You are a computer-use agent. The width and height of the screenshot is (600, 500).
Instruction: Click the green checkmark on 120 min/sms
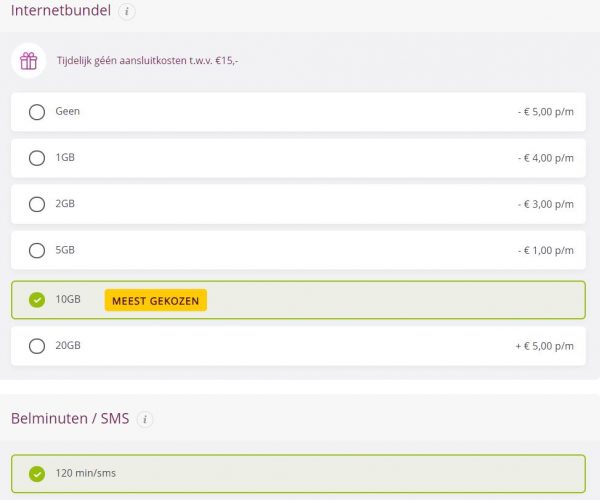click(x=37, y=474)
